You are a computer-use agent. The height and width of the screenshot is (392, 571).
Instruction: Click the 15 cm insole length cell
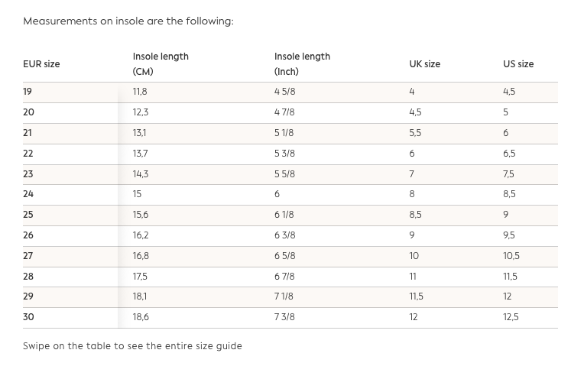[137, 194]
